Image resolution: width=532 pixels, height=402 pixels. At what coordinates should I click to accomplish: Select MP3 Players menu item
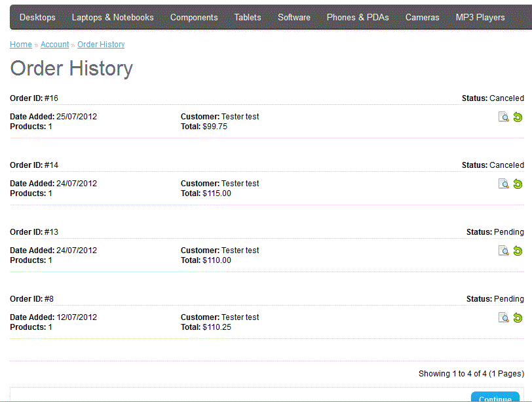coord(480,18)
